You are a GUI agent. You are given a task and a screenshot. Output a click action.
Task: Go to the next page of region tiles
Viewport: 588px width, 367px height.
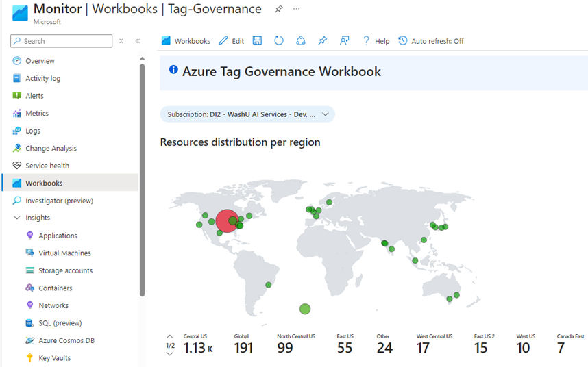tap(170, 354)
